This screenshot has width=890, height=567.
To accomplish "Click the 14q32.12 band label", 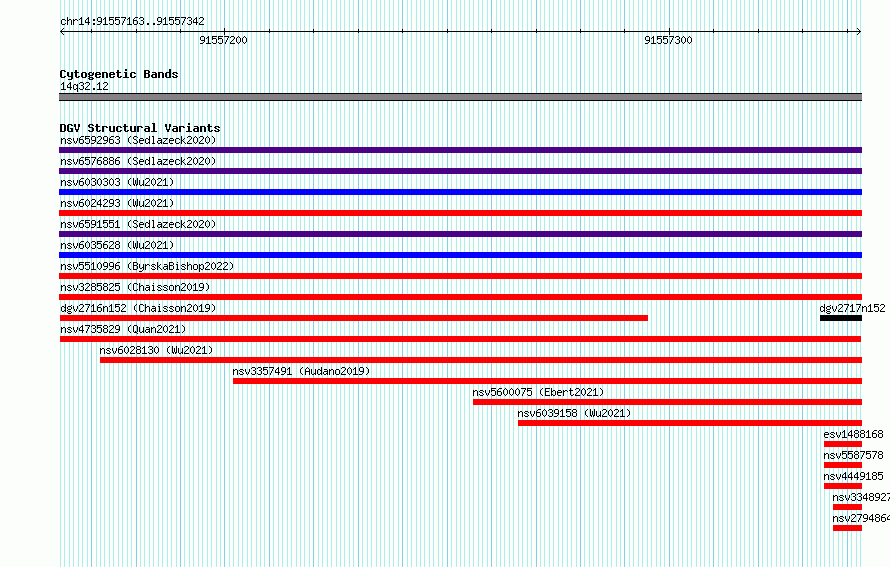I will (x=84, y=86).
